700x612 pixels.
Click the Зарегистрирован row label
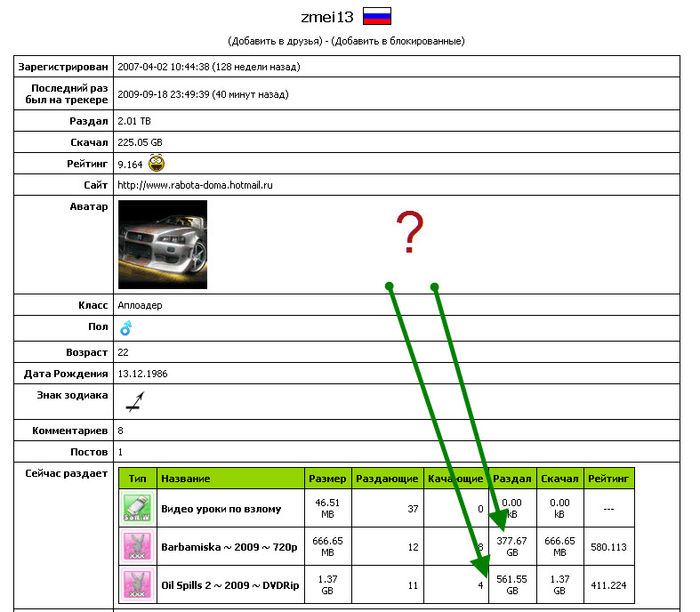(63, 67)
